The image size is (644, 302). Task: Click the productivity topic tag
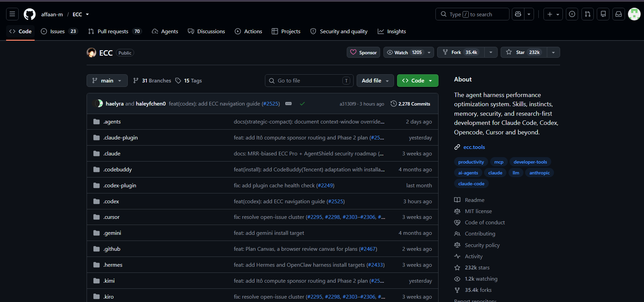(471, 162)
